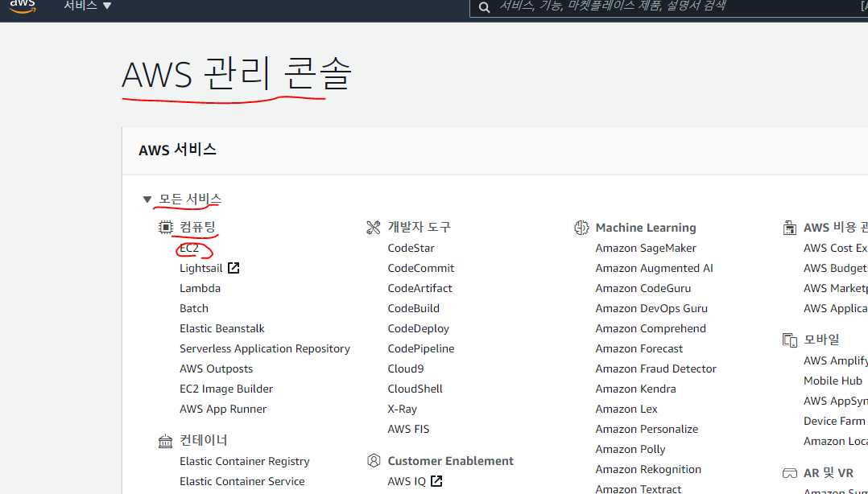Click the AWS 서비스 panel title
The image size is (868, 494).
pos(177,150)
